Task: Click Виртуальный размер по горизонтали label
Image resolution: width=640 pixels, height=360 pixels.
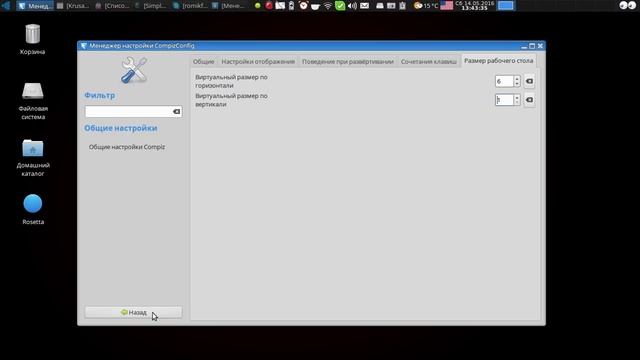Action: 231,81
